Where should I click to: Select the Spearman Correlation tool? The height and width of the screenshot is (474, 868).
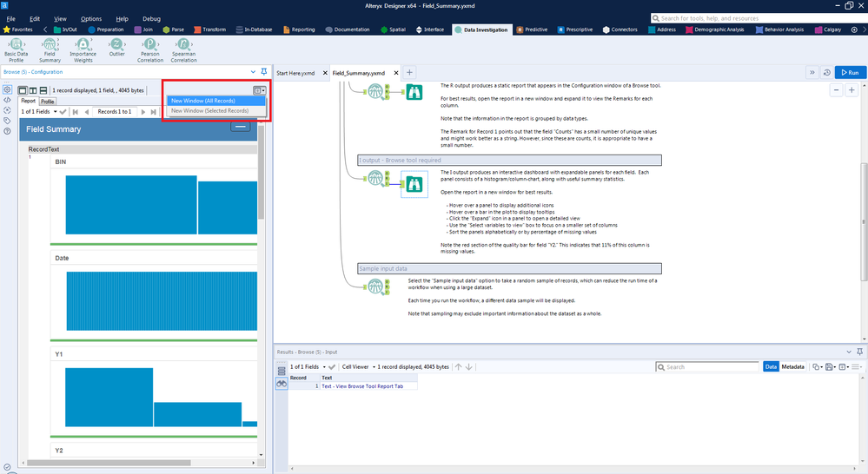click(x=183, y=49)
